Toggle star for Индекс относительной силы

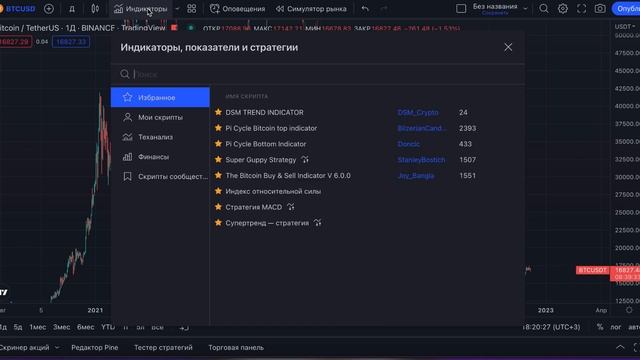click(x=218, y=191)
